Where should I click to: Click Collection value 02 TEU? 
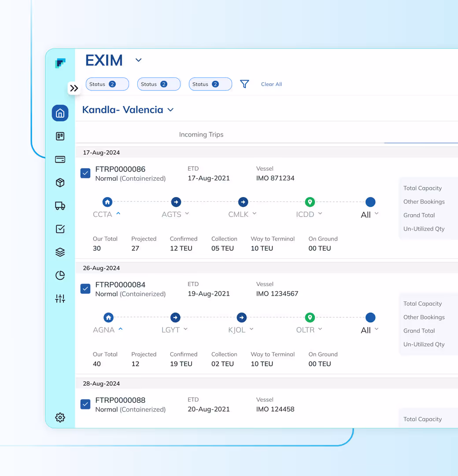(x=223, y=364)
